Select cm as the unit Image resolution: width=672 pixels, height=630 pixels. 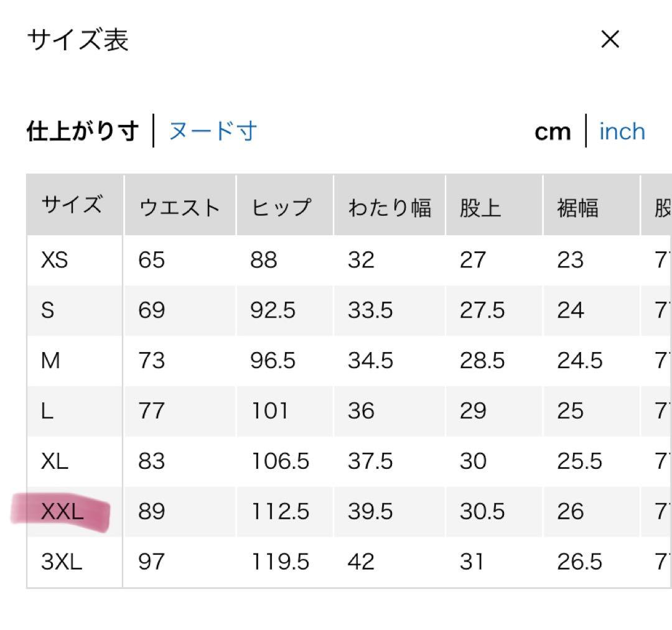(x=552, y=131)
